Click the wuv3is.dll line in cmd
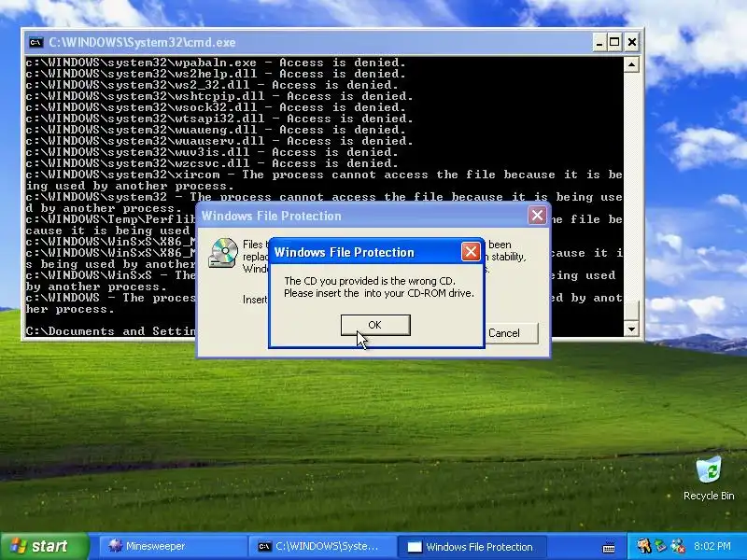Viewport: 747px width, 560px height. pyautogui.click(x=212, y=152)
